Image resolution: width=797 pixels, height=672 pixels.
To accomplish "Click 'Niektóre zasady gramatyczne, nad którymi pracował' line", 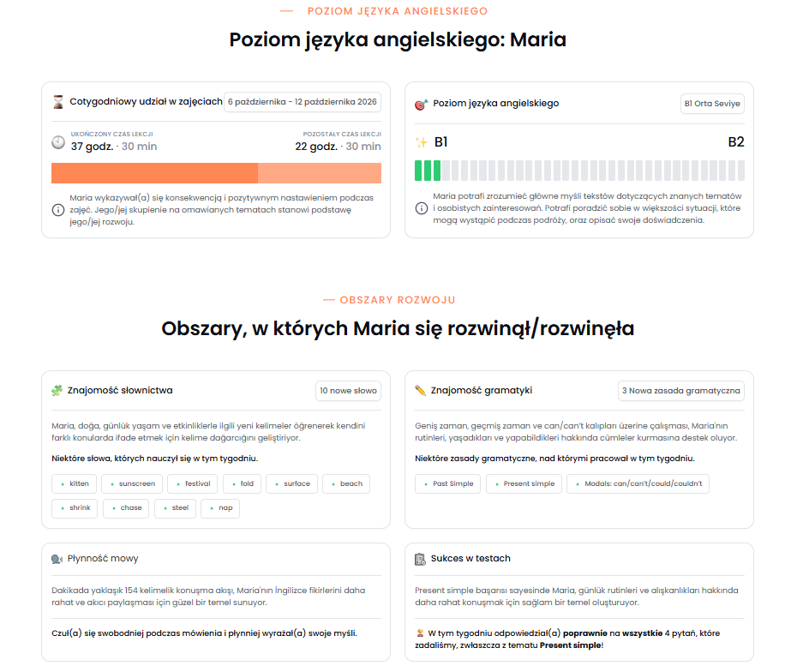I will [554, 459].
